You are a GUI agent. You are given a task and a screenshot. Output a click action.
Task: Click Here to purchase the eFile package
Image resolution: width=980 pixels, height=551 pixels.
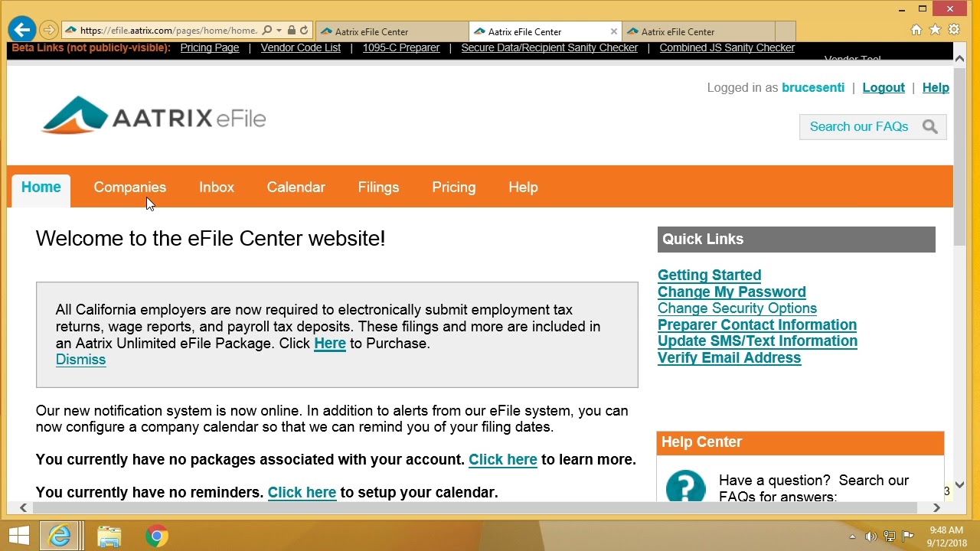tap(330, 344)
